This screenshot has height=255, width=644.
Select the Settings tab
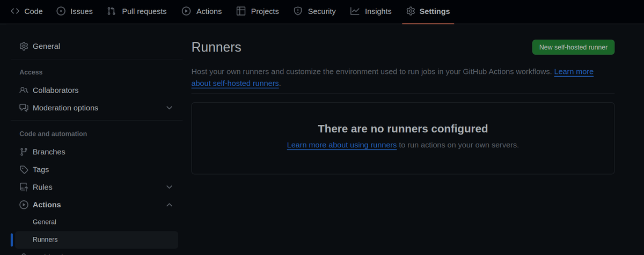428,11
